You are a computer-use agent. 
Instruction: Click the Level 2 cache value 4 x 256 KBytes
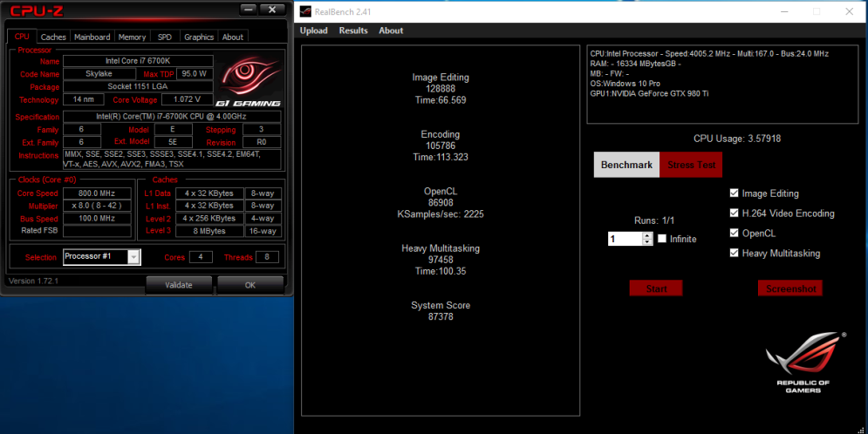pyautogui.click(x=209, y=219)
